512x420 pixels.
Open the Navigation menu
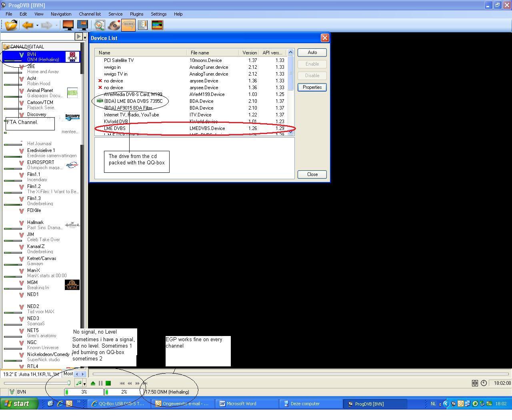(x=61, y=14)
